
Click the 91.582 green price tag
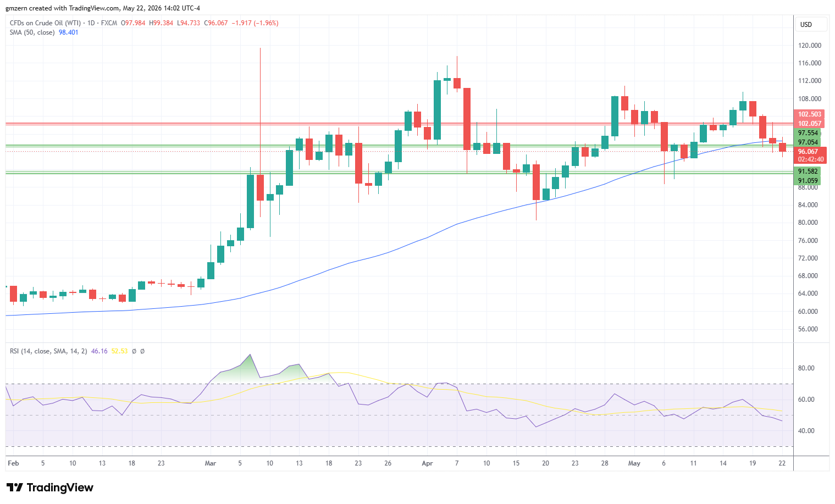[808, 171]
